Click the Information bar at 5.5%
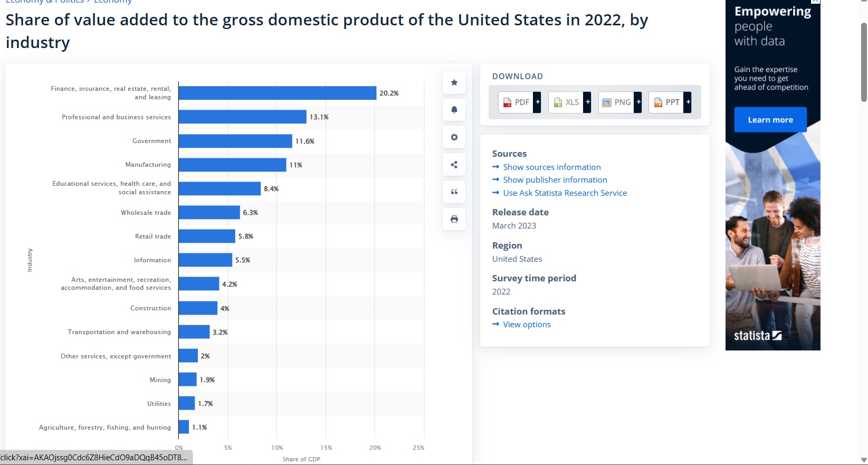Viewport: 868px width, 465px height. 206,260
